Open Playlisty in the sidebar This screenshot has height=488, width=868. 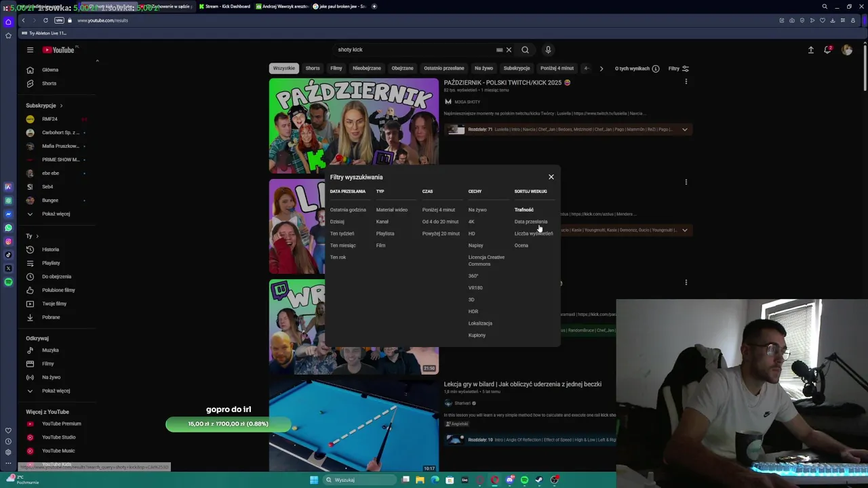pyautogui.click(x=51, y=263)
